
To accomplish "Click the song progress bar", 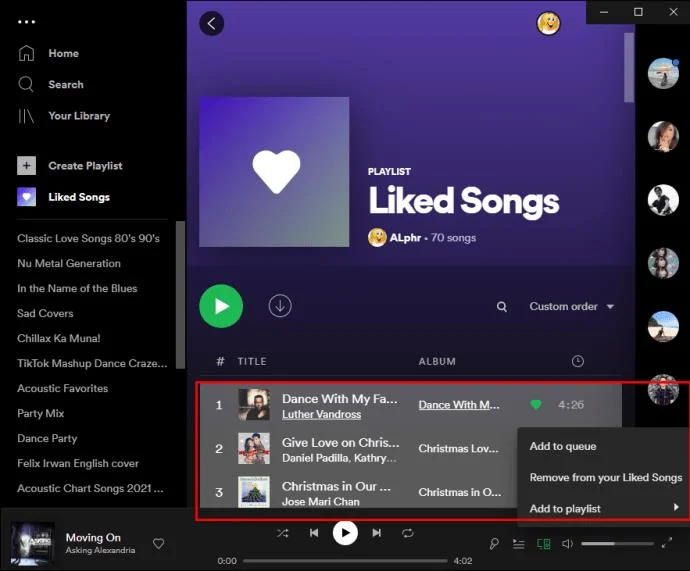I will [345, 561].
